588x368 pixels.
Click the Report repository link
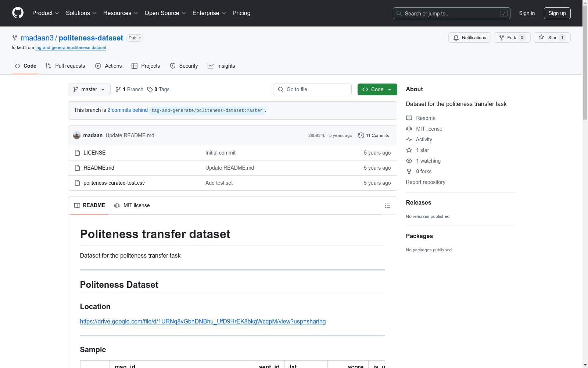click(426, 182)
